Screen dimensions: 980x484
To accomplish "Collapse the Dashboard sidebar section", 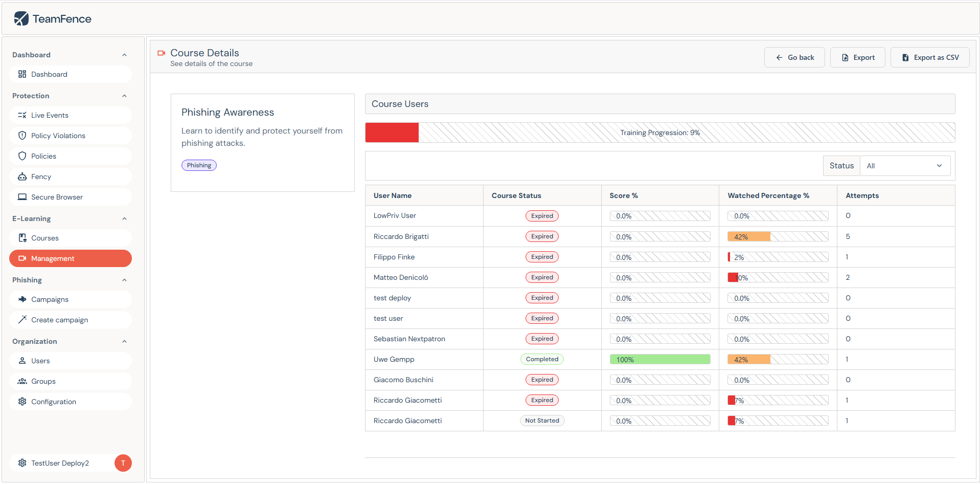I will (x=124, y=55).
